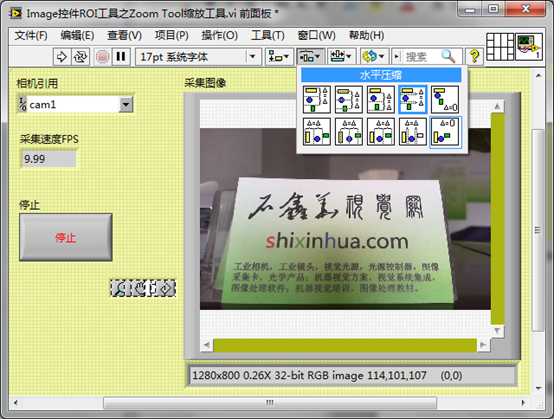Open the 项目(P) menu

point(171,35)
